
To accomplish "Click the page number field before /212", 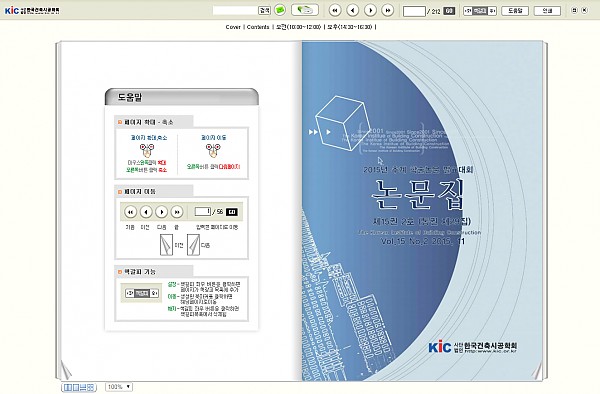I will coord(414,11).
